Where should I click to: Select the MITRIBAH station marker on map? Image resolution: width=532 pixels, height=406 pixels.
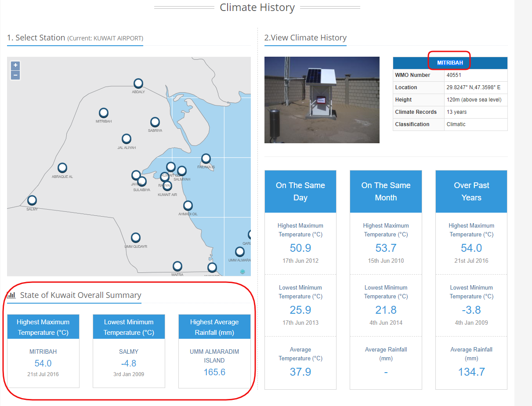click(104, 113)
